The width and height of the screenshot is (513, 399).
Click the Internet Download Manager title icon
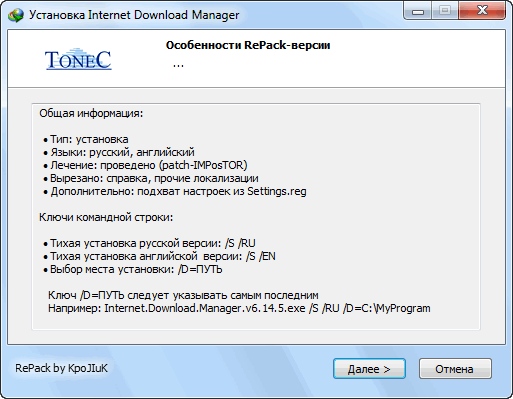(x=16, y=15)
